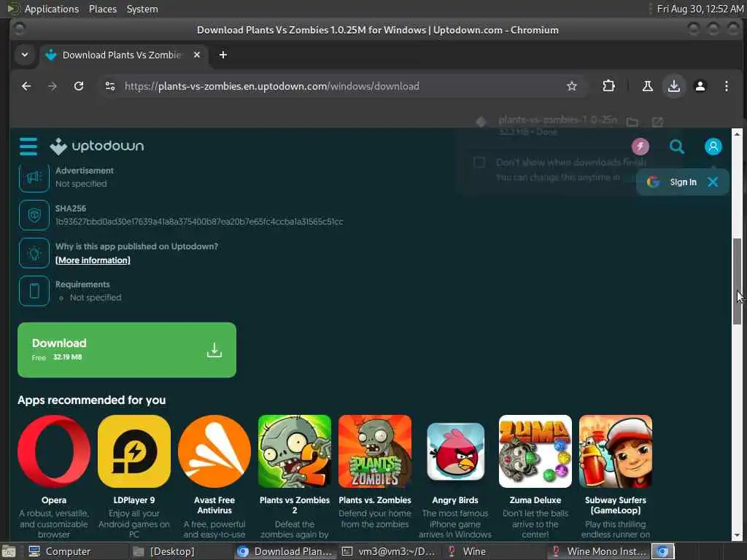Screen dimensions: 747x560
Task: Open the Plants vs Zombies 2 icon
Action: coord(295,451)
